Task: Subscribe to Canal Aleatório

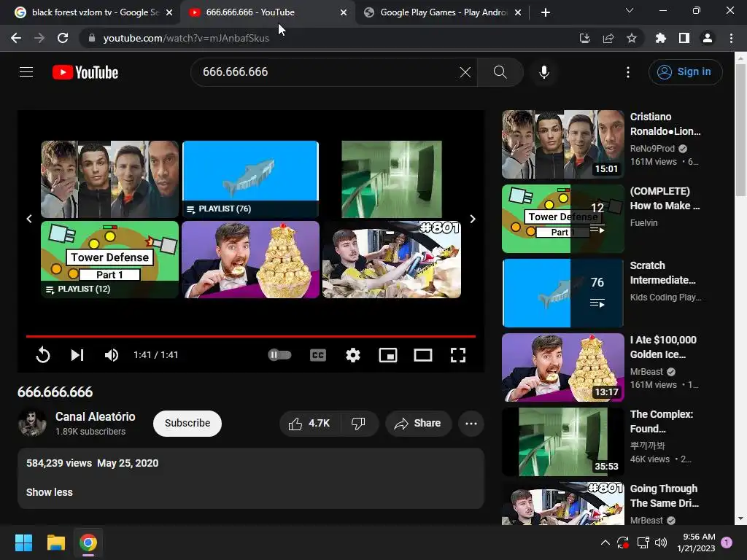Action: (187, 424)
